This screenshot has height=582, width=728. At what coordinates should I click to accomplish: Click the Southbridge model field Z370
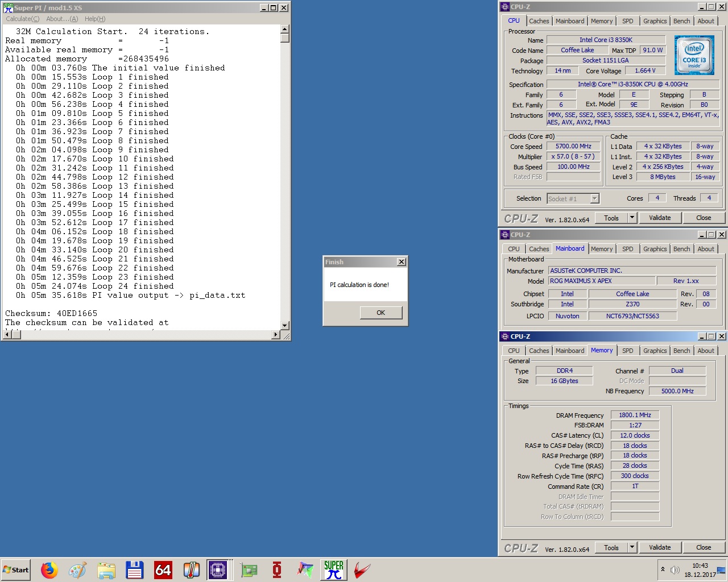[x=632, y=304]
